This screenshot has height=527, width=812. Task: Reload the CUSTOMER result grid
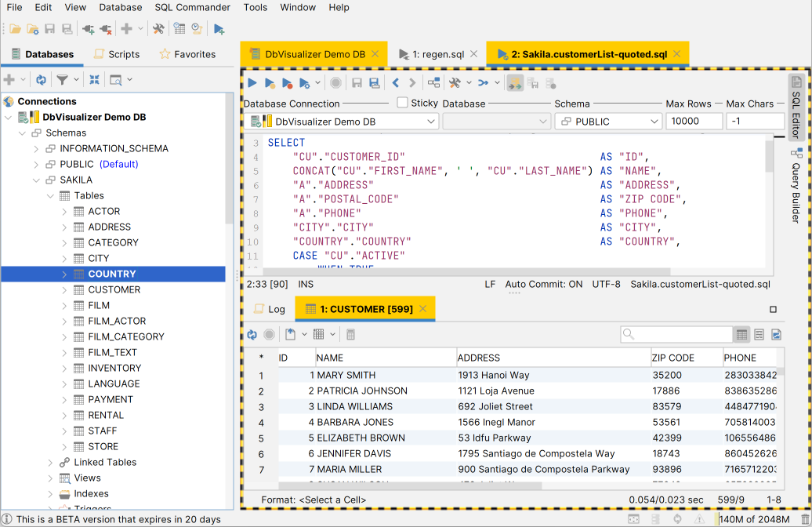252,335
